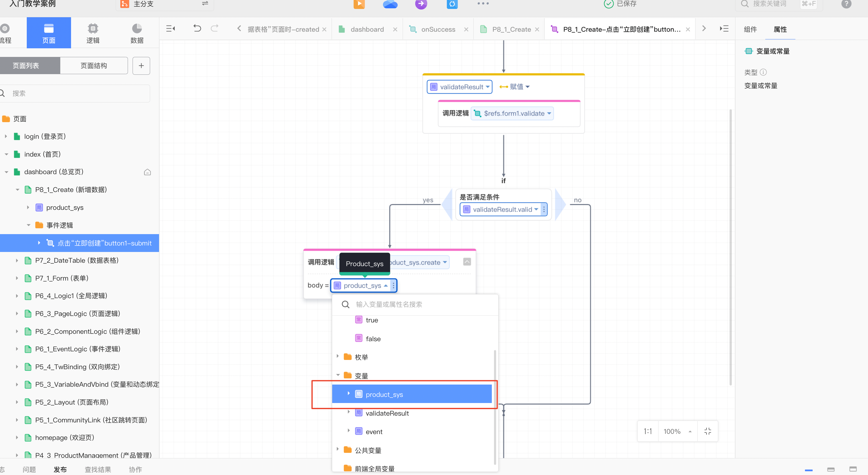Image resolution: width=868 pixels, height=475 pixels.
Task: Click the help question mark icon
Action: tap(846, 4)
